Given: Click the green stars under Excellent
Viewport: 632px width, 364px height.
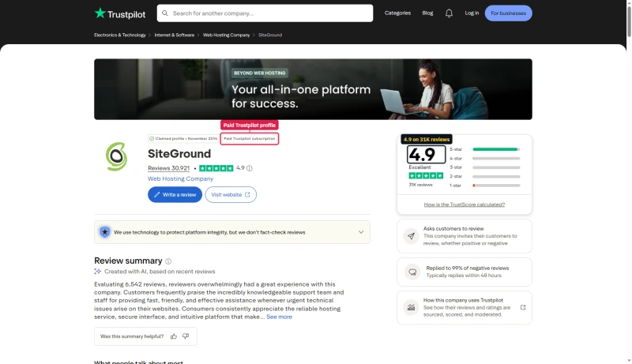Looking at the screenshot, I should (x=426, y=176).
